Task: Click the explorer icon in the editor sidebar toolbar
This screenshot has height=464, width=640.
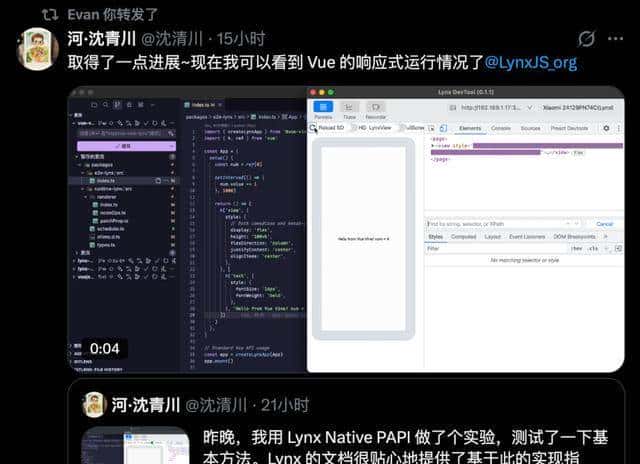Action: coord(94,105)
